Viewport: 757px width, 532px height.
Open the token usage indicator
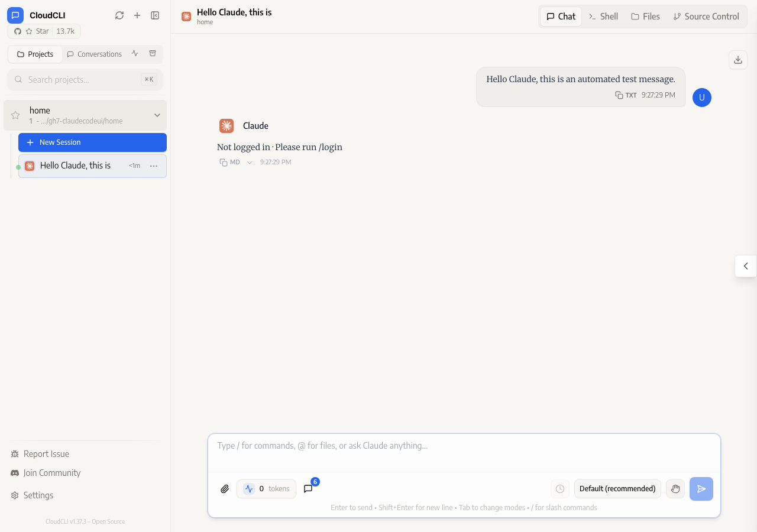[x=266, y=489]
